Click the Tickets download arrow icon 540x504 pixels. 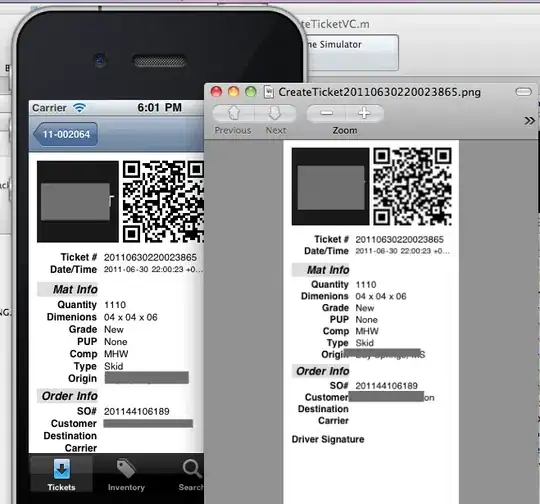(x=62, y=469)
